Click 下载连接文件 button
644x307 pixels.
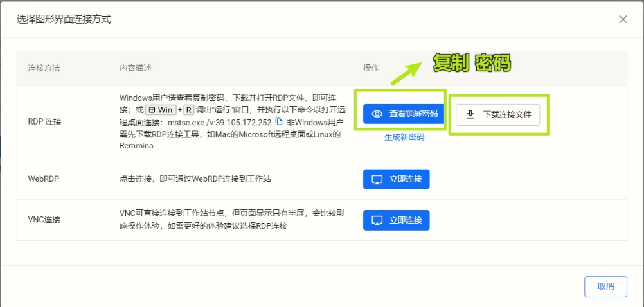(498, 114)
